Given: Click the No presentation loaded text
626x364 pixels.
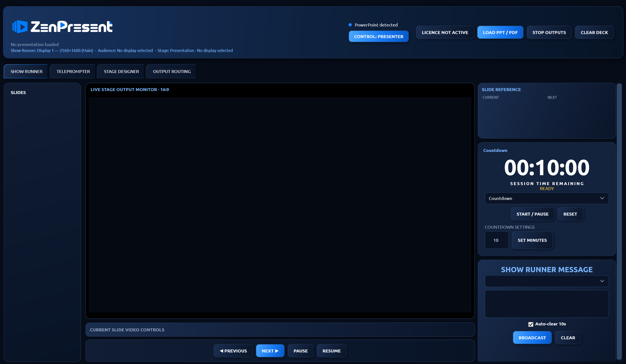Looking at the screenshot, I should [34, 45].
